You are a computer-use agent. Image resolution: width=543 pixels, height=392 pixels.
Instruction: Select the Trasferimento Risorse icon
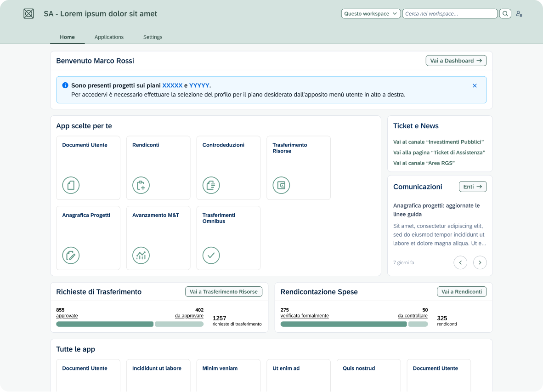(281, 185)
